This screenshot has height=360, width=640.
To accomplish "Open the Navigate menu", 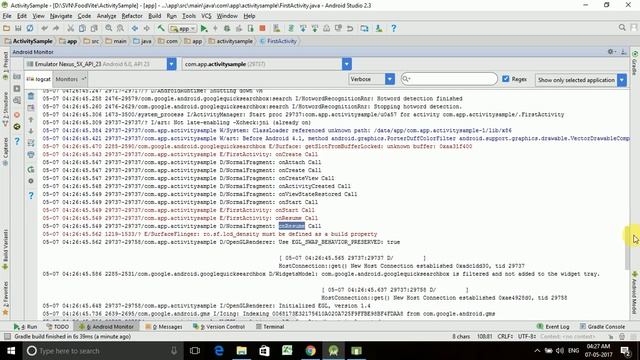I will tap(61, 16).
